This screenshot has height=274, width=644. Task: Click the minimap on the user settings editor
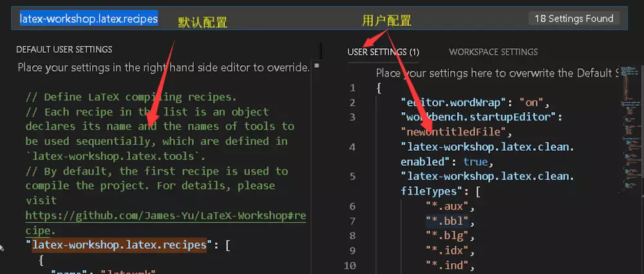click(631, 128)
